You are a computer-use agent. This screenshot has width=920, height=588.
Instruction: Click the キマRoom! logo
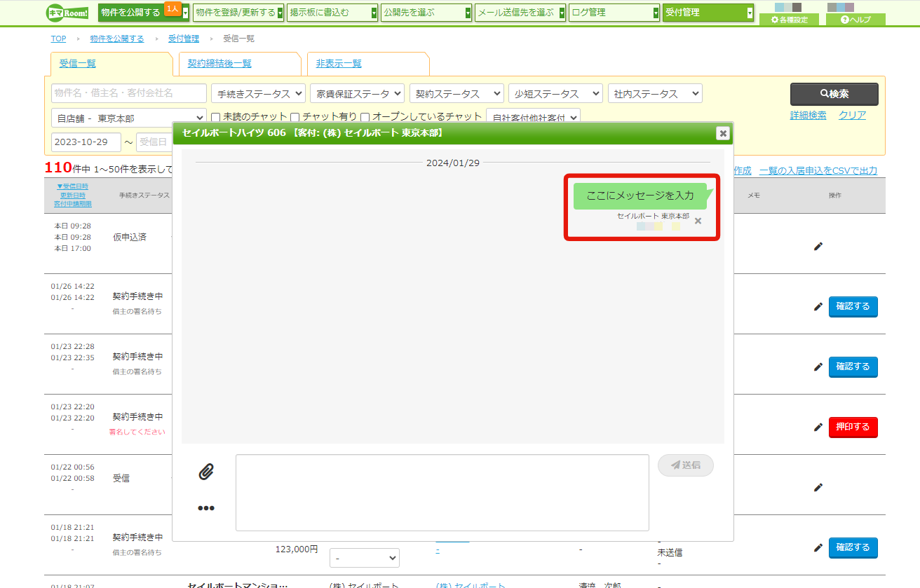click(67, 13)
